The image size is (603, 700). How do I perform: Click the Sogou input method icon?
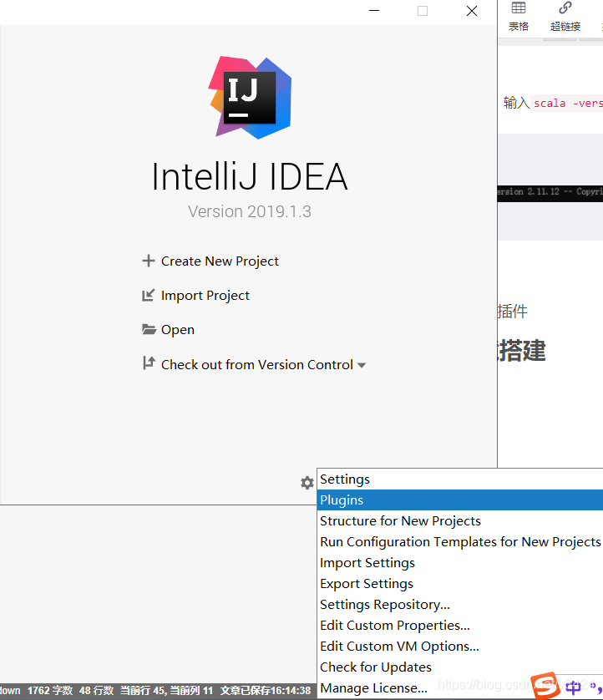click(545, 685)
